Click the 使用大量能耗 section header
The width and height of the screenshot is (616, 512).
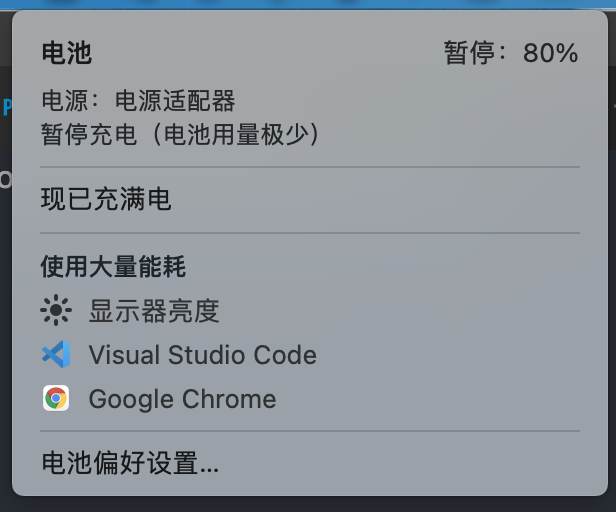tap(113, 266)
